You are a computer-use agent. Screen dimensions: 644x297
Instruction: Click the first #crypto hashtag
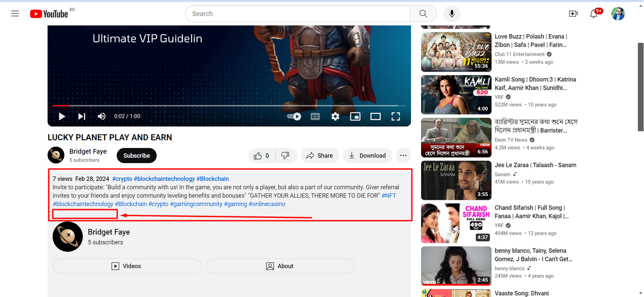click(122, 179)
